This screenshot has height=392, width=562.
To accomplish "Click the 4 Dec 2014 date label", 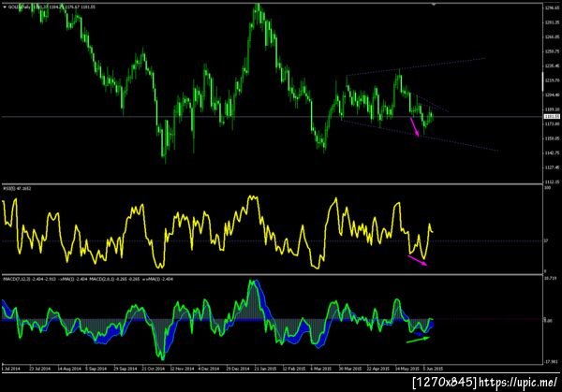I will (209, 369).
